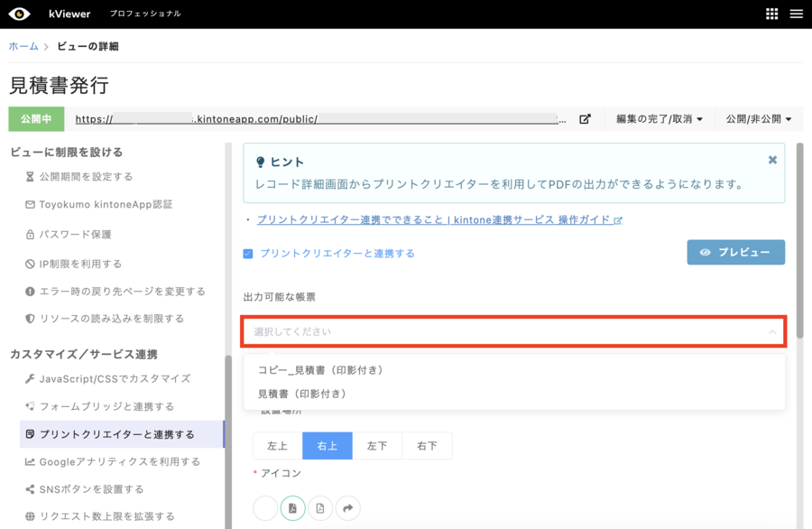Click the ビューに制限を設ける section heading

click(66, 153)
